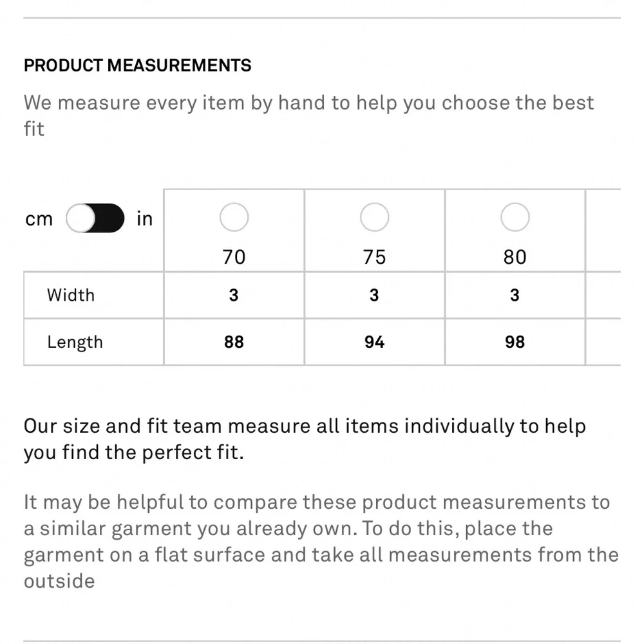Click the width value under size 75

375,296
